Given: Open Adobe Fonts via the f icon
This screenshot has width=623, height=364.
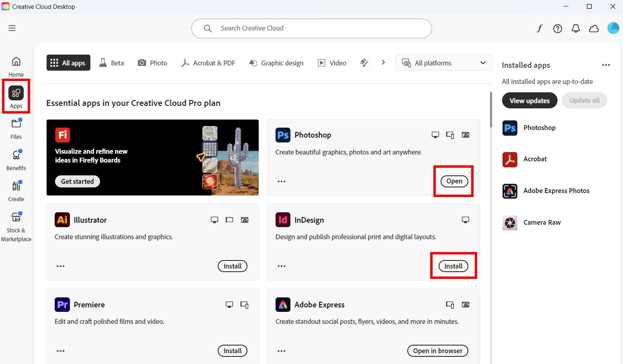Looking at the screenshot, I should coord(539,28).
